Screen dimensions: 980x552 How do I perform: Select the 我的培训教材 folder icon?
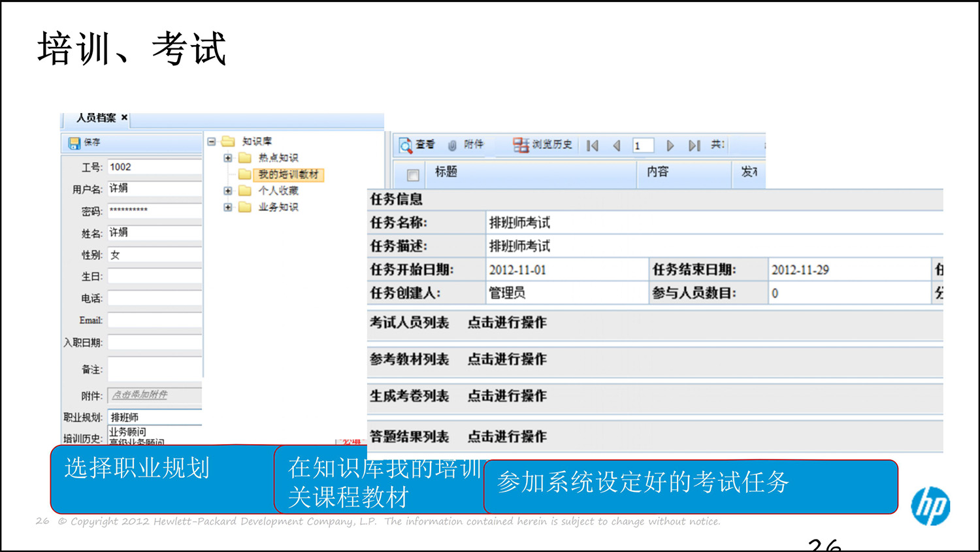[x=244, y=174]
